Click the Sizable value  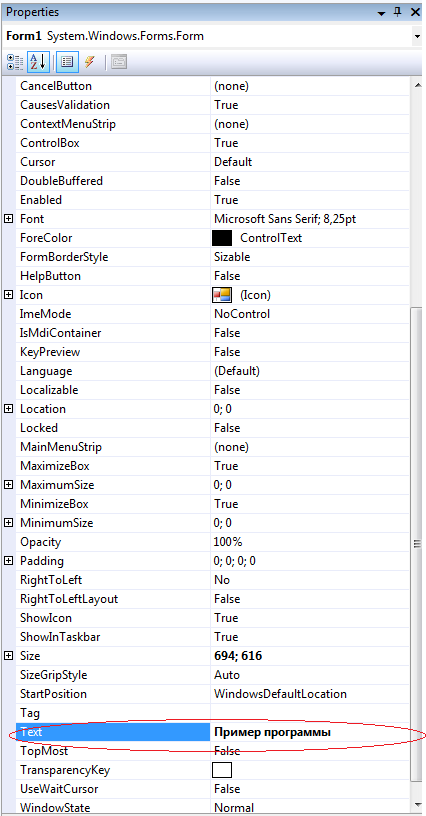[232, 257]
